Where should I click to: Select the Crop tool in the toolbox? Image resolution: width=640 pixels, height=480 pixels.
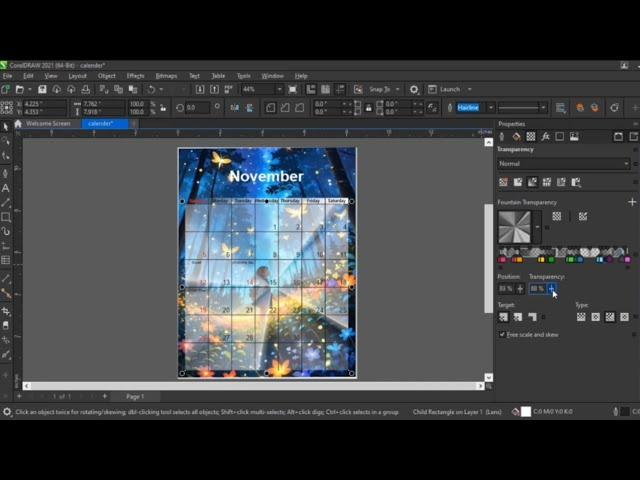(6, 311)
